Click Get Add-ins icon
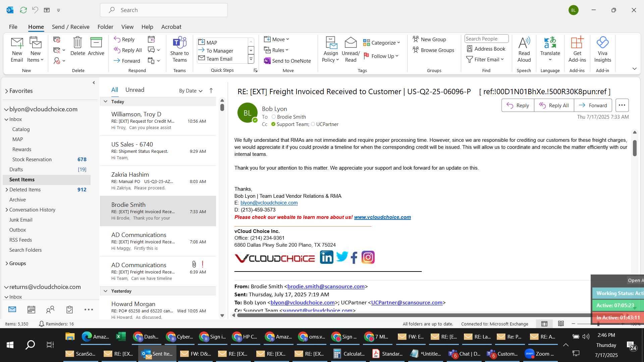The width and height of the screenshot is (644, 362). 577,50
